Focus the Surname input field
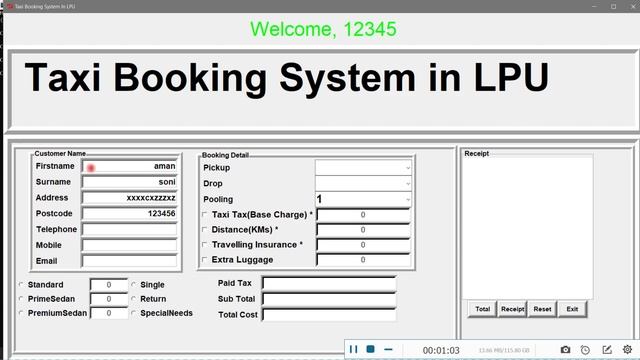Screen dimensions: 640x360 130,182
